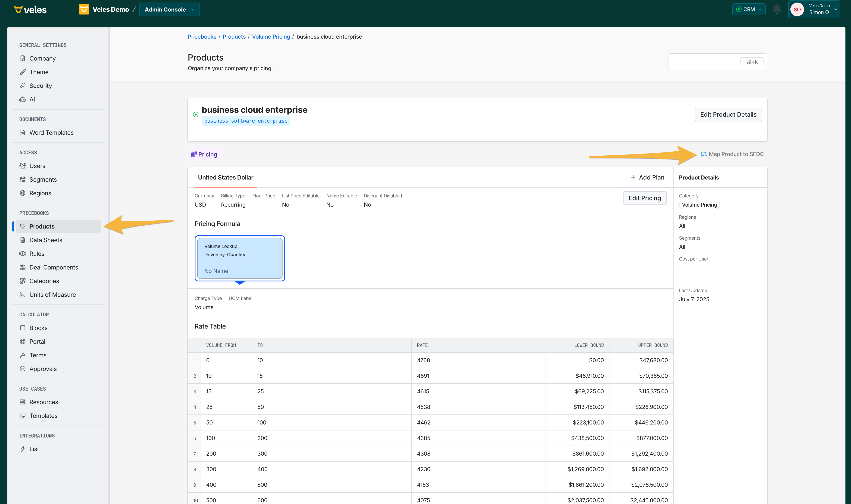
Task: Click the Users people icon
Action: [23, 166]
